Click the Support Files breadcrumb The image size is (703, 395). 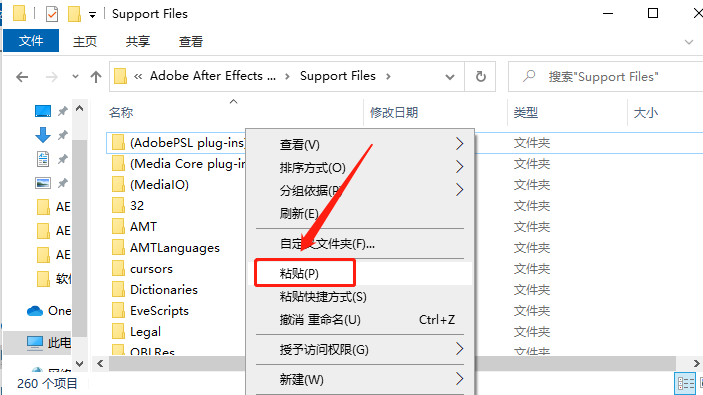(338, 76)
